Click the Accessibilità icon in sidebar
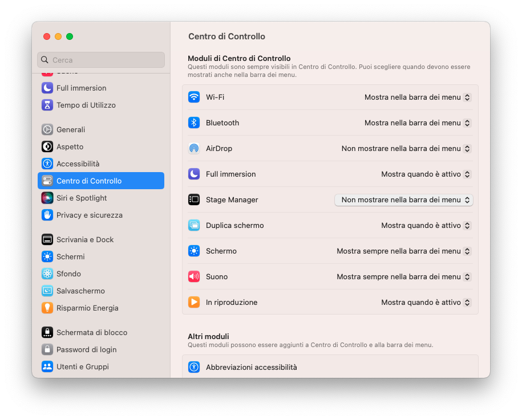The height and width of the screenshot is (420, 522). (47, 164)
